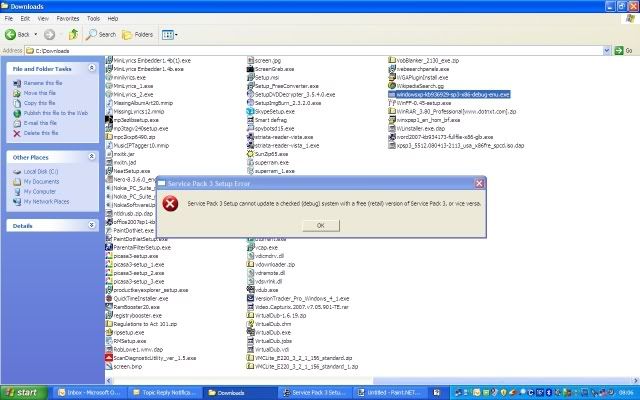This screenshot has height=400, width=640.
Task: Open the Views dropdown in toolbar
Action: tap(169, 35)
